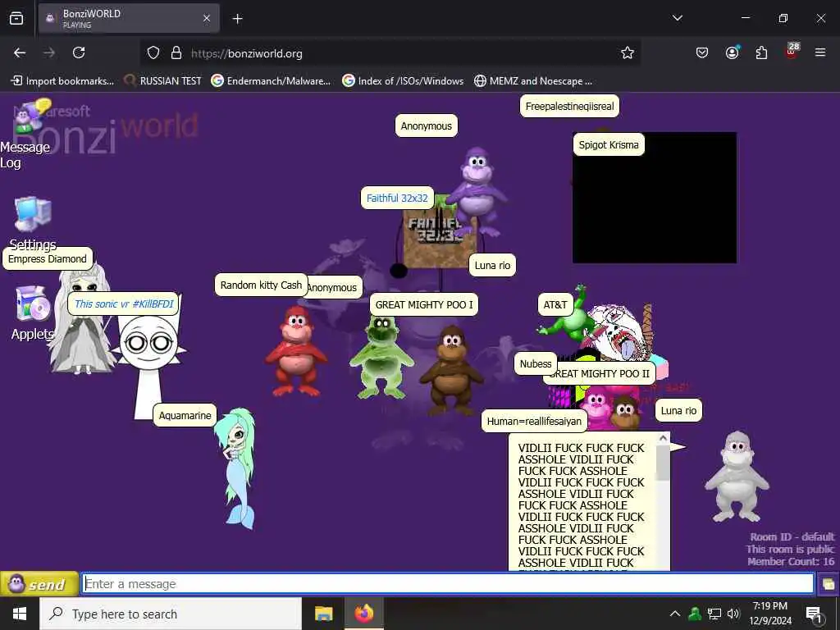Click the purple send button

pyautogui.click(x=39, y=584)
